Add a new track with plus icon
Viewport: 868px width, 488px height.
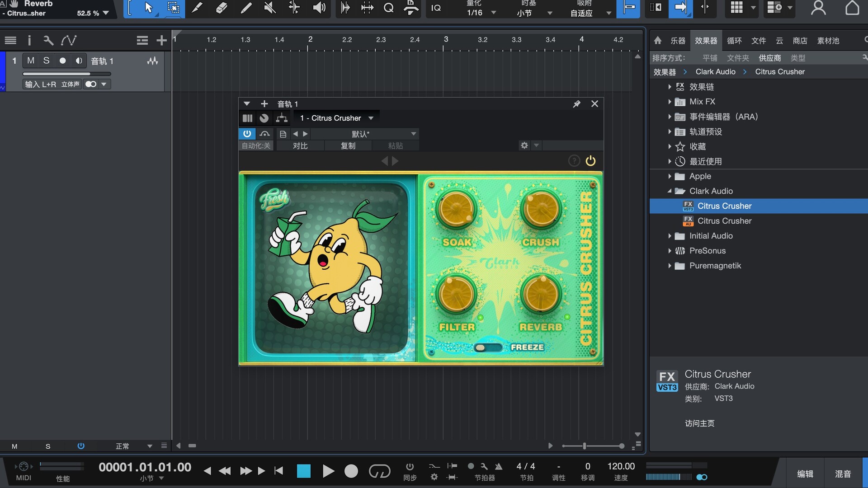(161, 41)
